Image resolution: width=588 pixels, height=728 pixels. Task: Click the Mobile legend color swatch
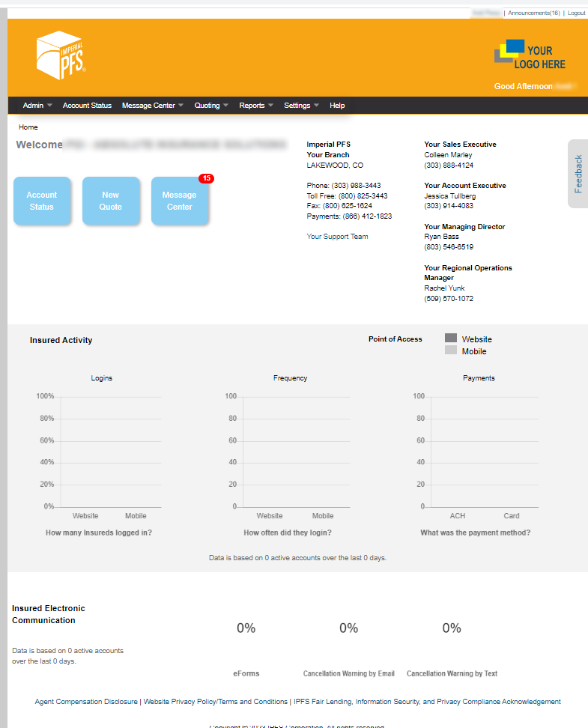(450, 350)
